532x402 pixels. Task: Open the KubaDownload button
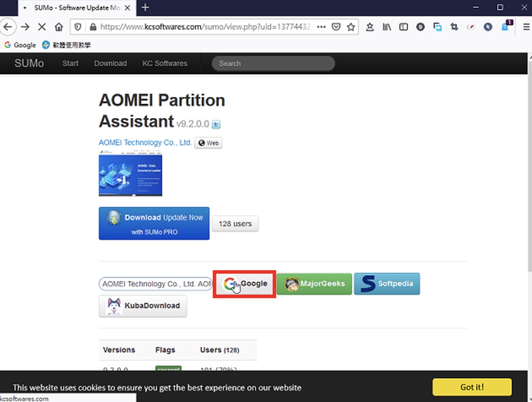click(x=143, y=306)
